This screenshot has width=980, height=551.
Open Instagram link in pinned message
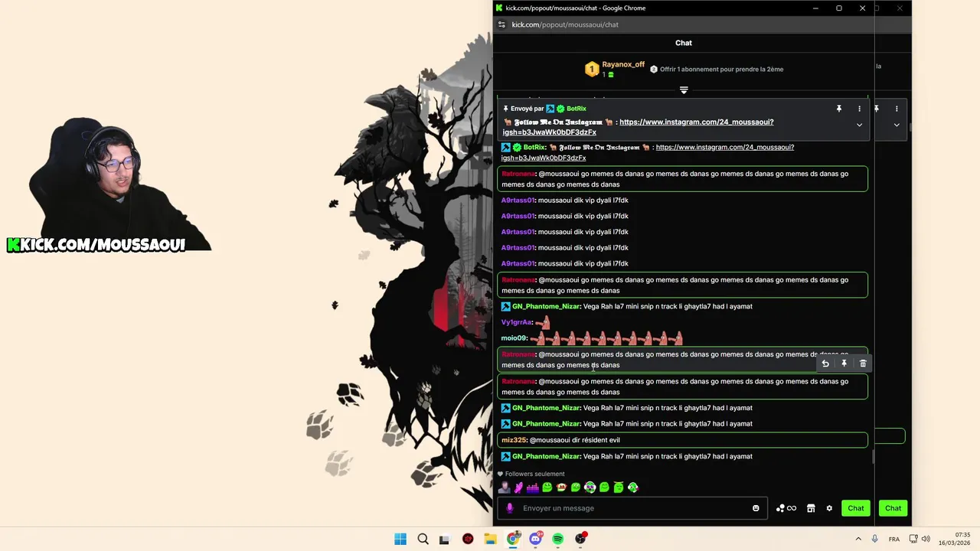pos(639,127)
